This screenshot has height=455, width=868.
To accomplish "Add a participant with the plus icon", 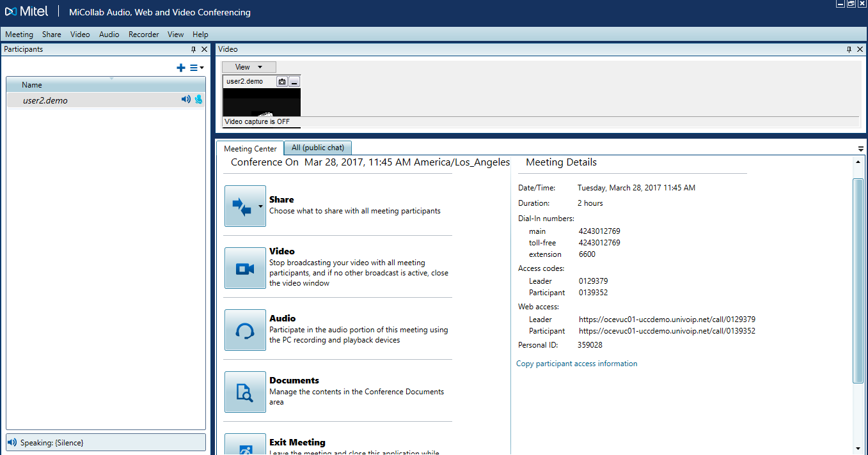I will pyautogui.click(x=181, y=68).
